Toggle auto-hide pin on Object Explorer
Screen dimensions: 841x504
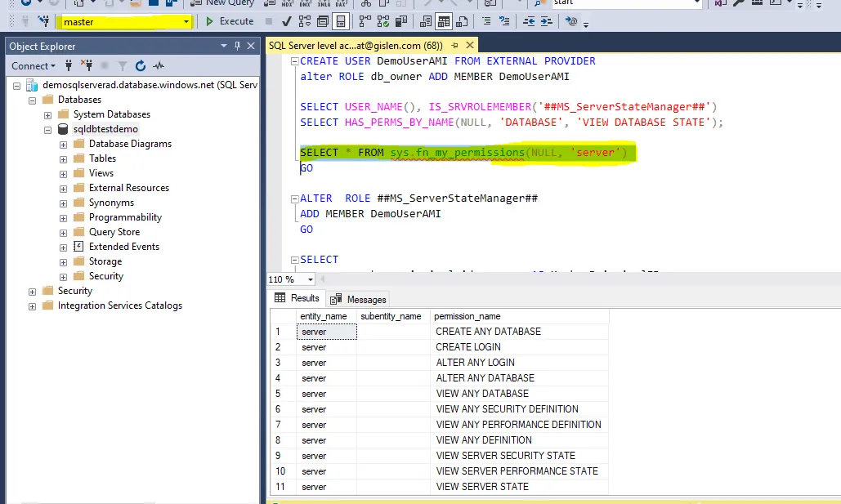coord(237,46)
